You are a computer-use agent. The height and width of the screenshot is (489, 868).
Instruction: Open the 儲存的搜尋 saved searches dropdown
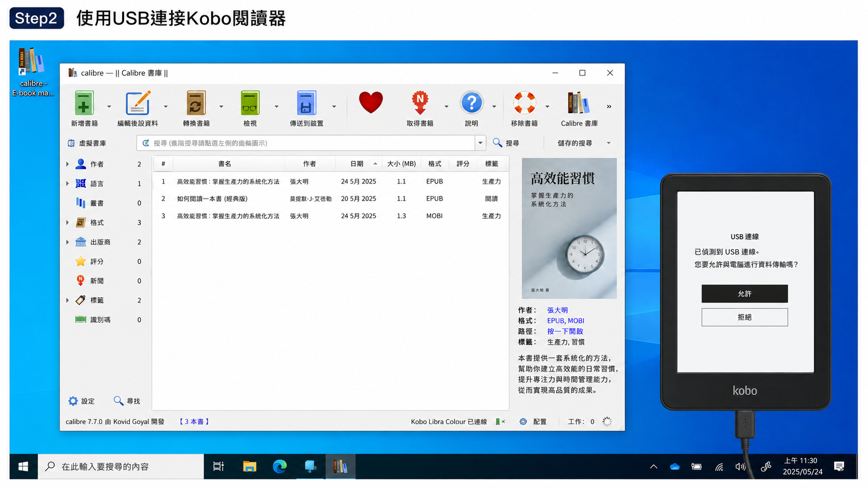pyautogui.click(x=584, y=143)
